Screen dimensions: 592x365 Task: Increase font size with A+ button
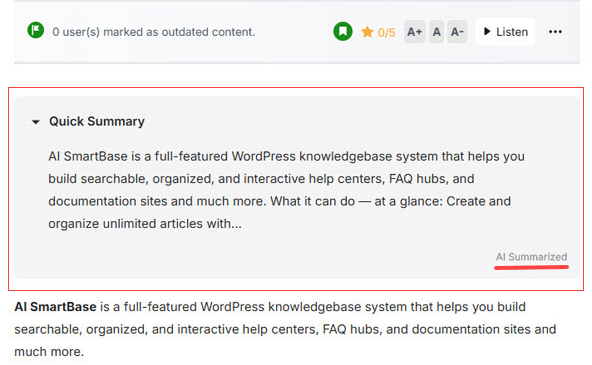tap(415, 32)
